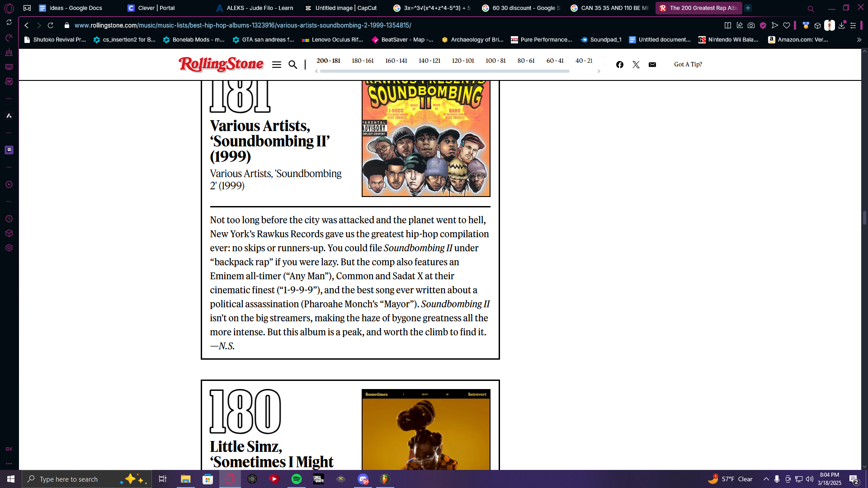868x488 pixels.
Task: Open the Soundpad_1 bookmark
Action: [601, 40]
